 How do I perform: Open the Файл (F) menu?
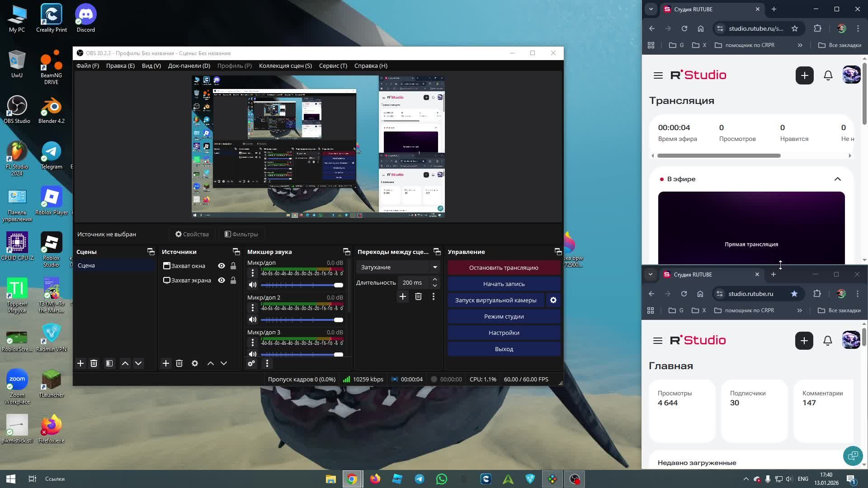pyautogui.click(x=88, y=66)
